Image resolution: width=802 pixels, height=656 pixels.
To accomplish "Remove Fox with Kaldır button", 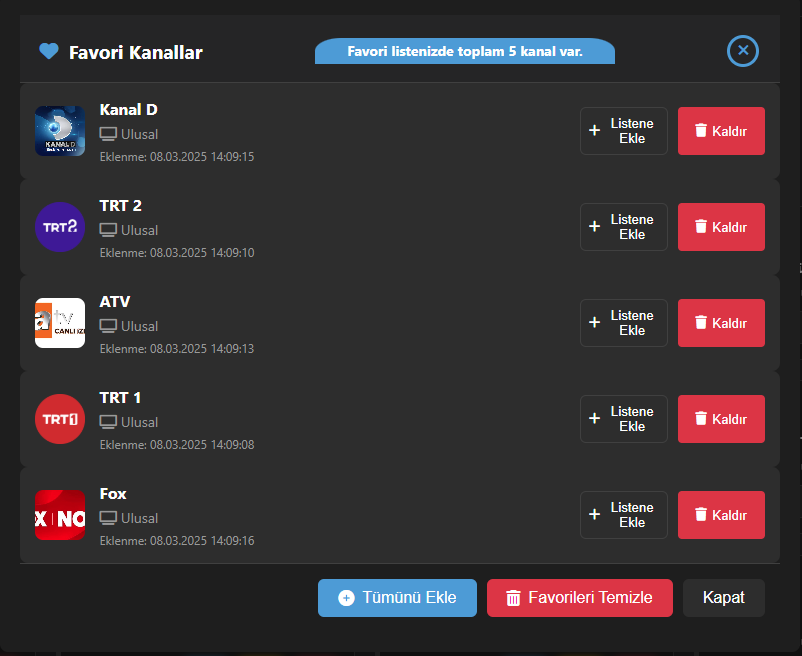I will (x=721, y=515).
